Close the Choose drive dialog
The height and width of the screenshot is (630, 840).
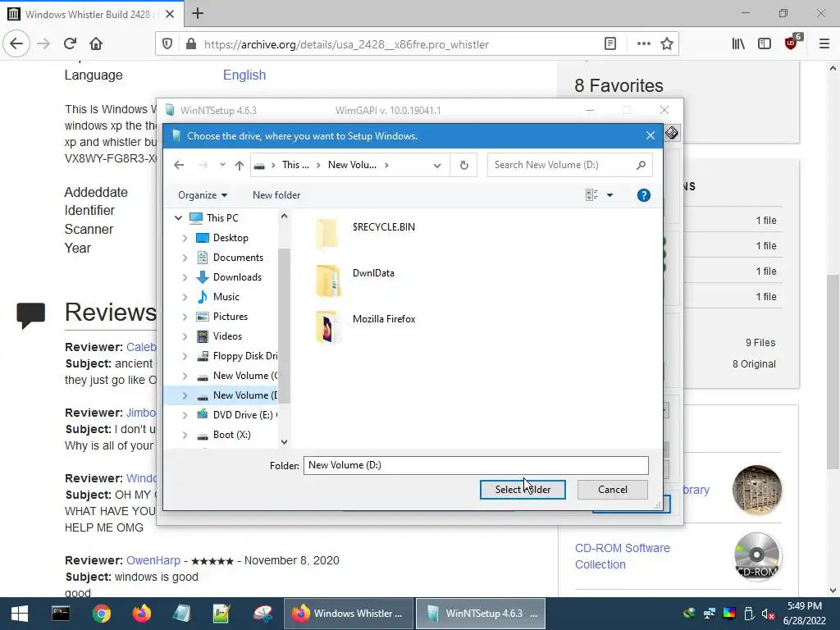coord(651,135)
